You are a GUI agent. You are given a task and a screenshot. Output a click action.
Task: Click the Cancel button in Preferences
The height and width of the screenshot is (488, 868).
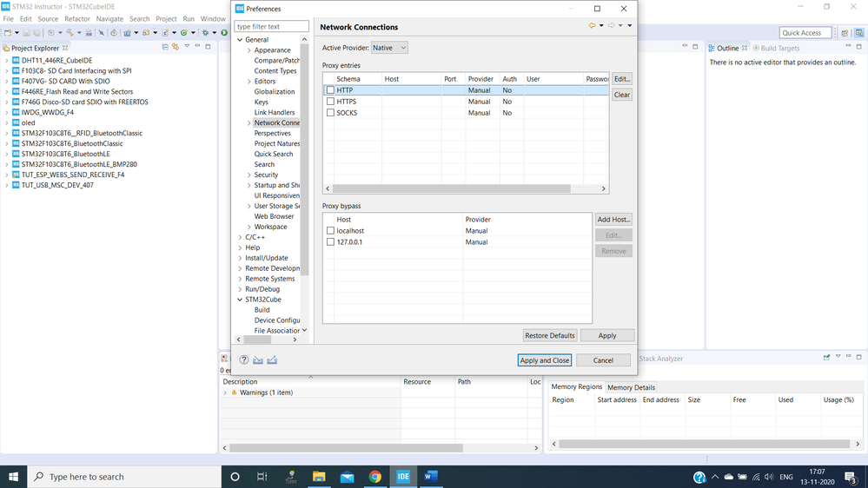pos(603,360)
